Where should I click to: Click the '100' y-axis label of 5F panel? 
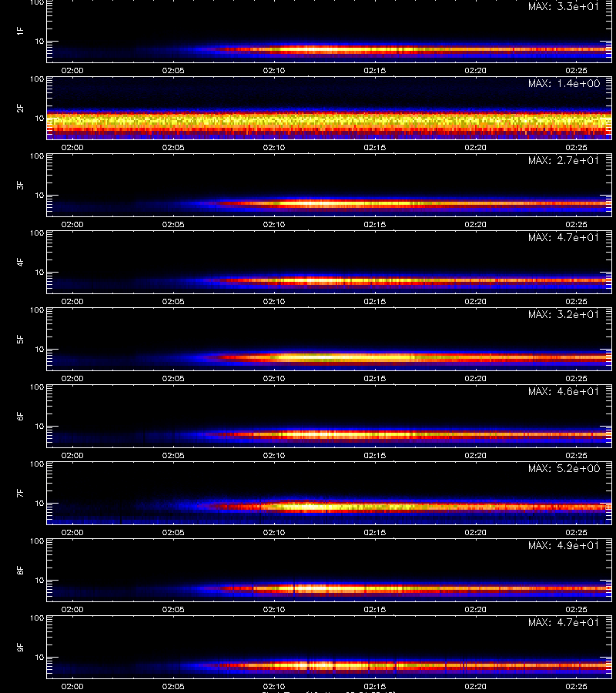[x=37, y=310]
